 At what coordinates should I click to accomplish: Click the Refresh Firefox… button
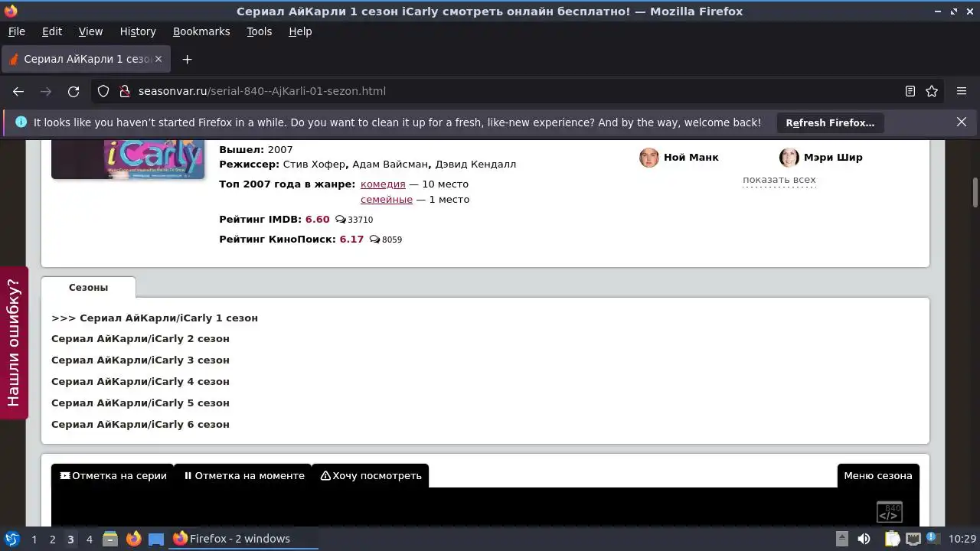point(830,122)
